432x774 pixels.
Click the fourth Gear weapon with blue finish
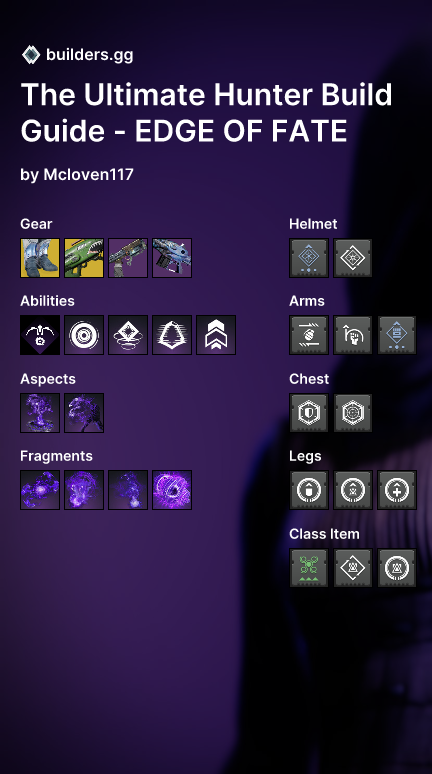pos(172,258)
